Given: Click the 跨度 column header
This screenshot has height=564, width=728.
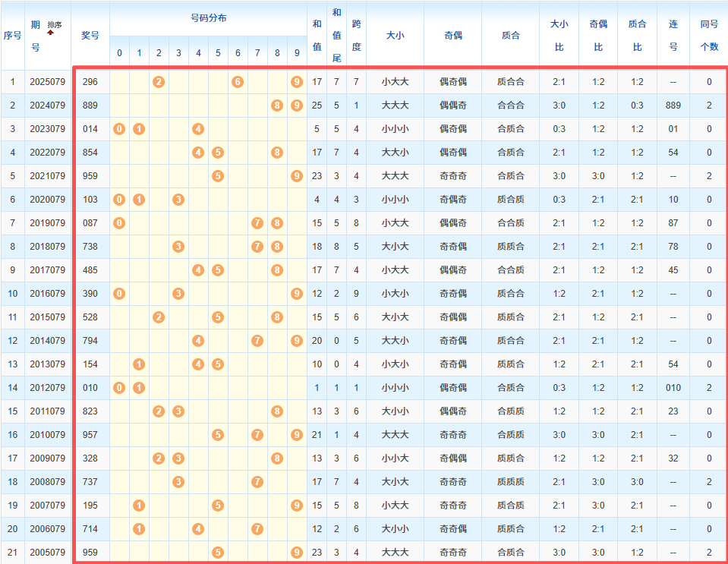Looking at the screenshot, I should tap(356, 35).
